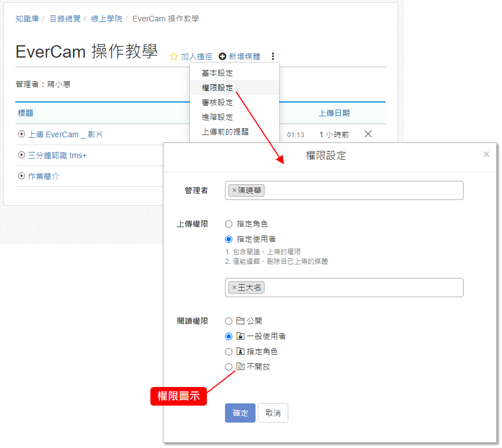The width and height of the screenshot is (502, 448).
Task: Select 指定使用者 upload permission radio
Action: 229,240
